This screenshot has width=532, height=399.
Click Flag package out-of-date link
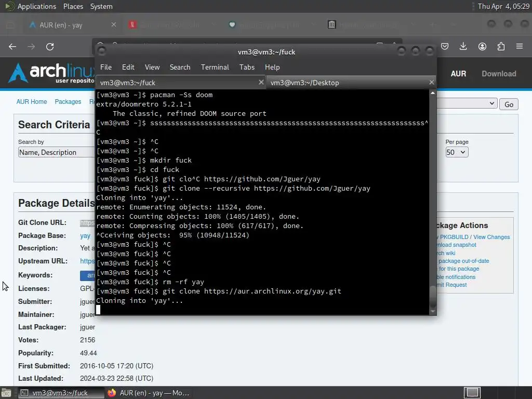point(463,261)
